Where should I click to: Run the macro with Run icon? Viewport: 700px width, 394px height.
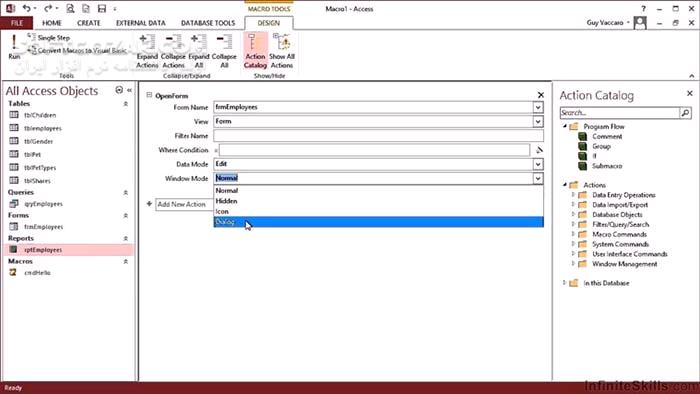[14, 47]
